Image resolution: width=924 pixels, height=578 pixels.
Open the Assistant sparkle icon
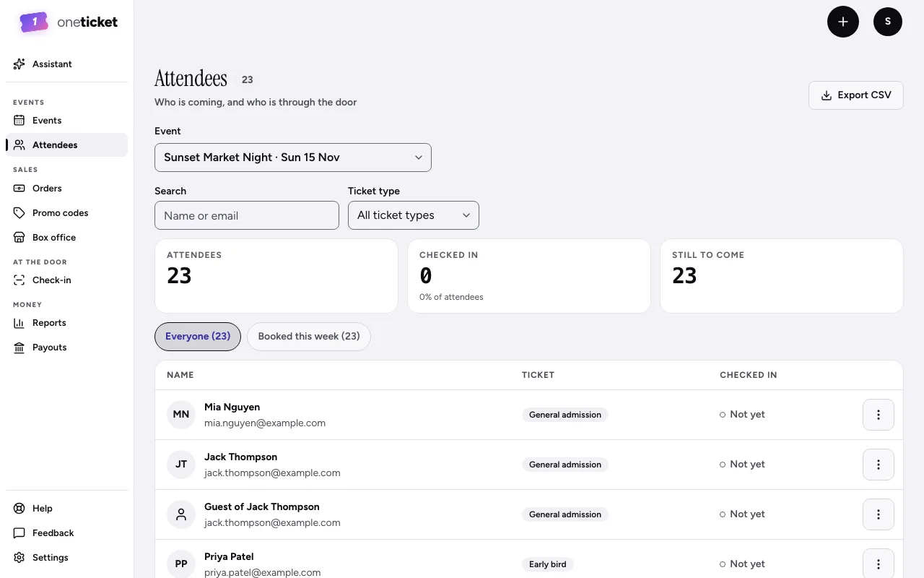tap(19, 64)
